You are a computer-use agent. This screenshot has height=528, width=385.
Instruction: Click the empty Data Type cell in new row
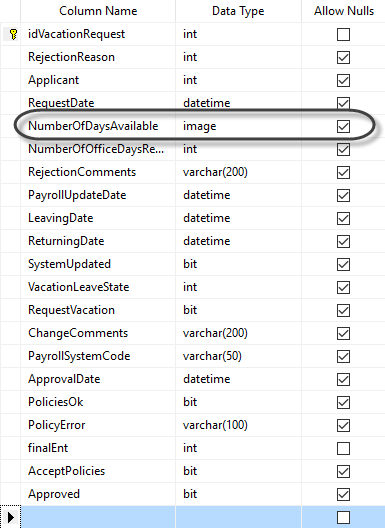coord(238,517)
